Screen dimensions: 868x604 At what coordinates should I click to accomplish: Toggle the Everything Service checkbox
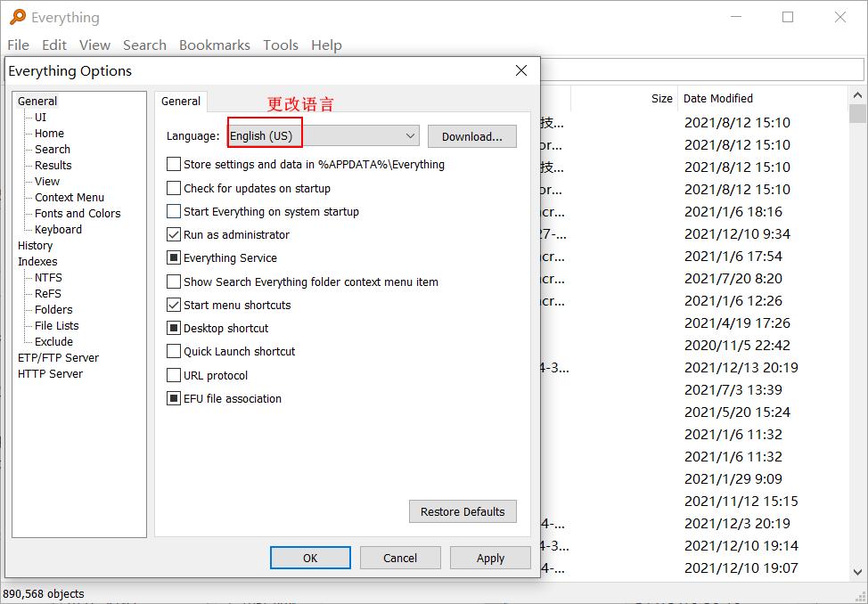[174, 258]
